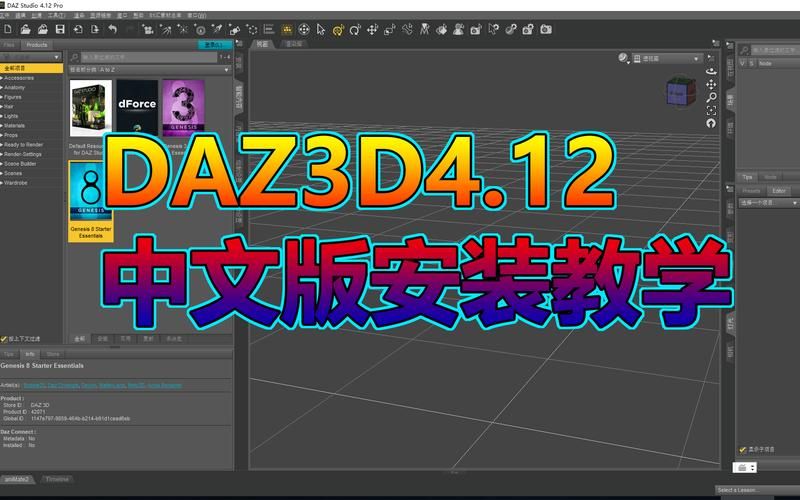Click the viewport draw style sphere icon
The height and width of the screenshot is (500, 800).
pos(622,58)
